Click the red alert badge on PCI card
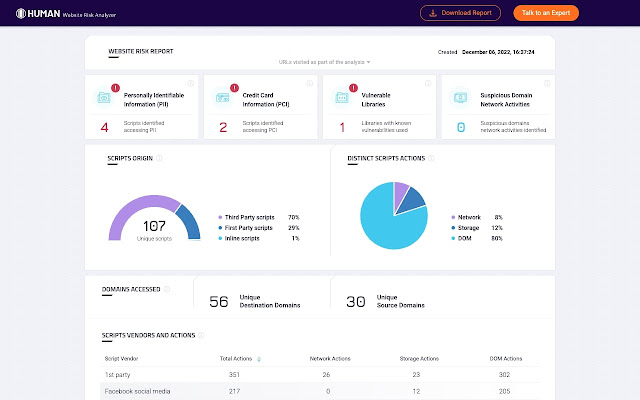 [234, 88]
